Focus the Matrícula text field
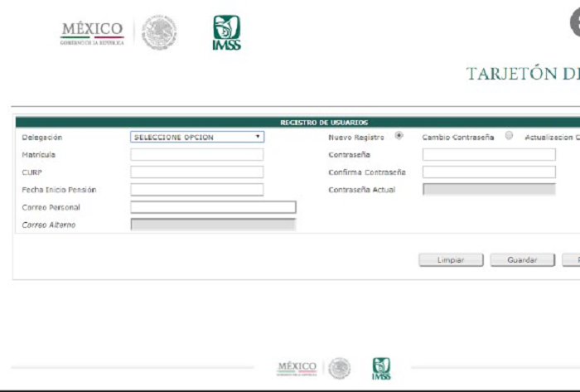Screen dimensions: 580x392 coord(197,155)
